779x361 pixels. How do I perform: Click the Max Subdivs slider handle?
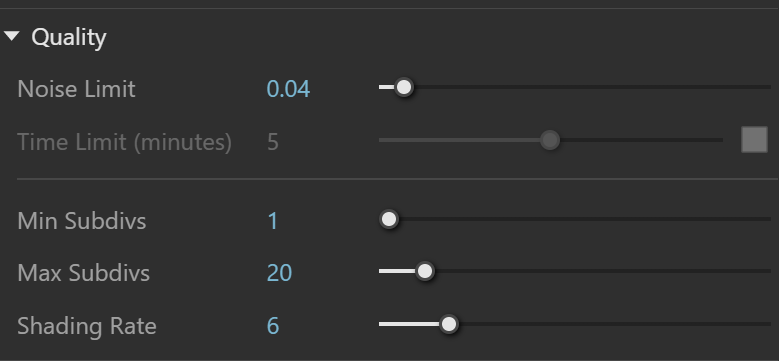424,271
